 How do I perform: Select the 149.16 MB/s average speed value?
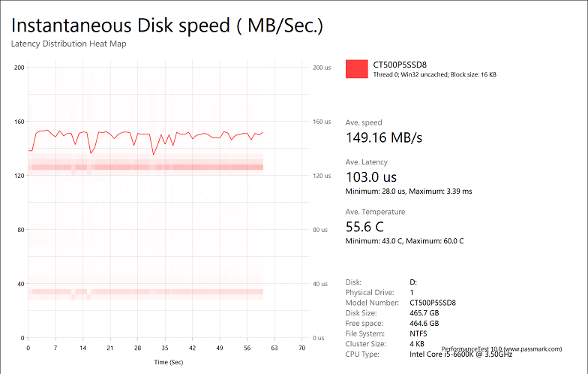tap(384, 137)
